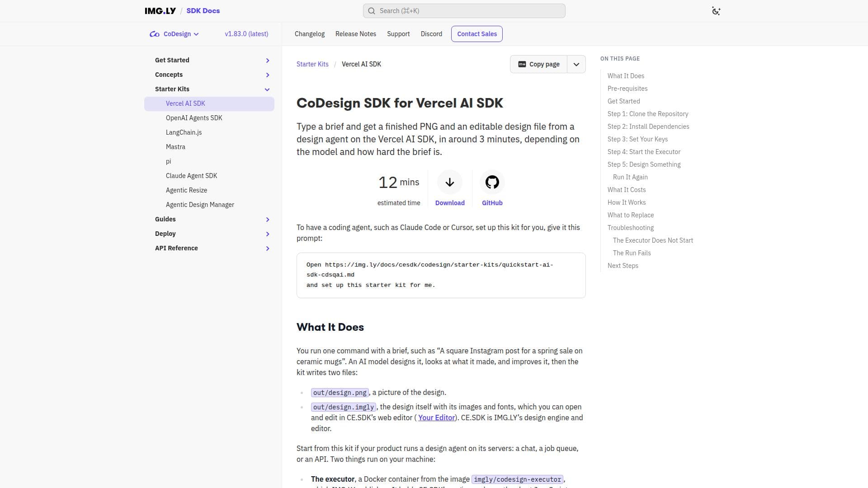Jump to Step 3: Set Your Keys
This screenshot has width=868, height=488.
637,139
